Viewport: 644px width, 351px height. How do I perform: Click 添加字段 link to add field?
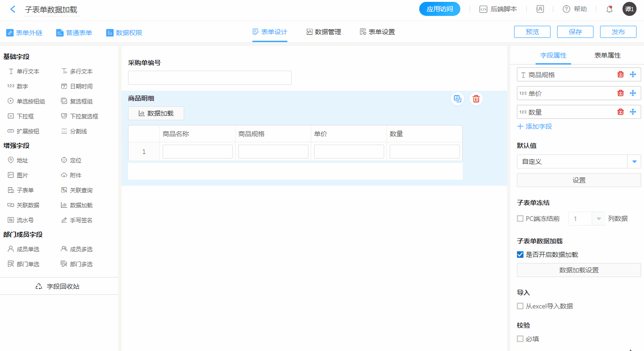click(x=535, y=126)
